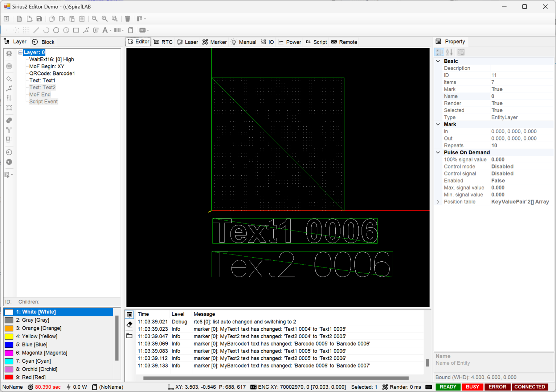Collapse the Layer: 0 tree node
This screenshot has height=392, width=556.
[x=20, y=52]
